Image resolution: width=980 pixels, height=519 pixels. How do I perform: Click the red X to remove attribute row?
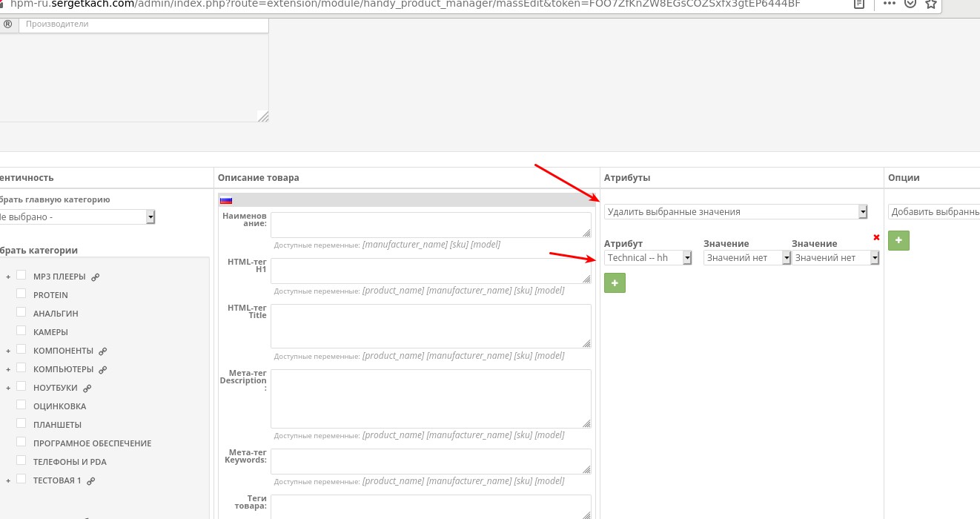click(876, 237)
